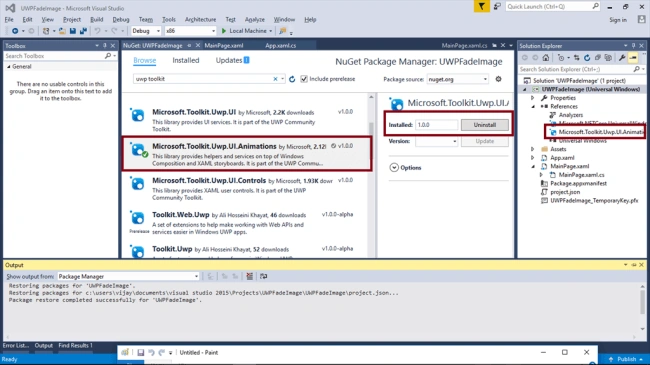Open the Error List tab
This screenshot has height=365, width=650.
click(16, 346)
